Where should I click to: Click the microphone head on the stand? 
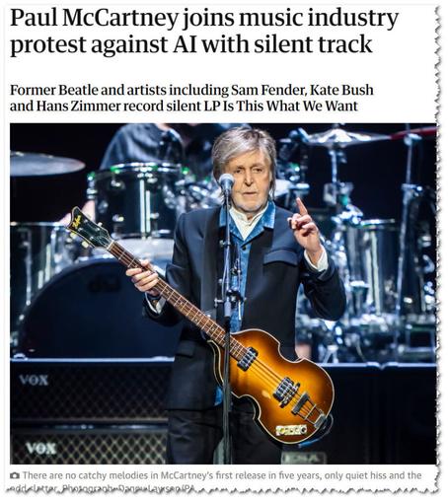point(226,182)
